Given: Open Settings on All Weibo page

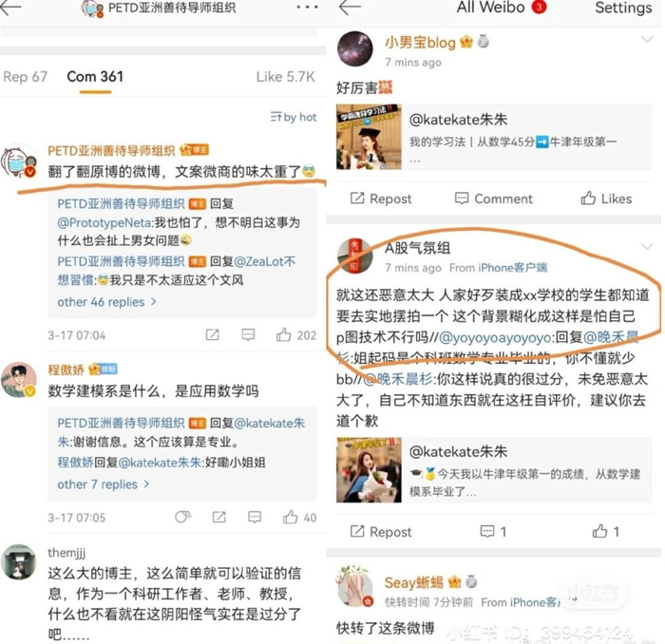Looking at the screenshot, I should [x=623, y=8].
